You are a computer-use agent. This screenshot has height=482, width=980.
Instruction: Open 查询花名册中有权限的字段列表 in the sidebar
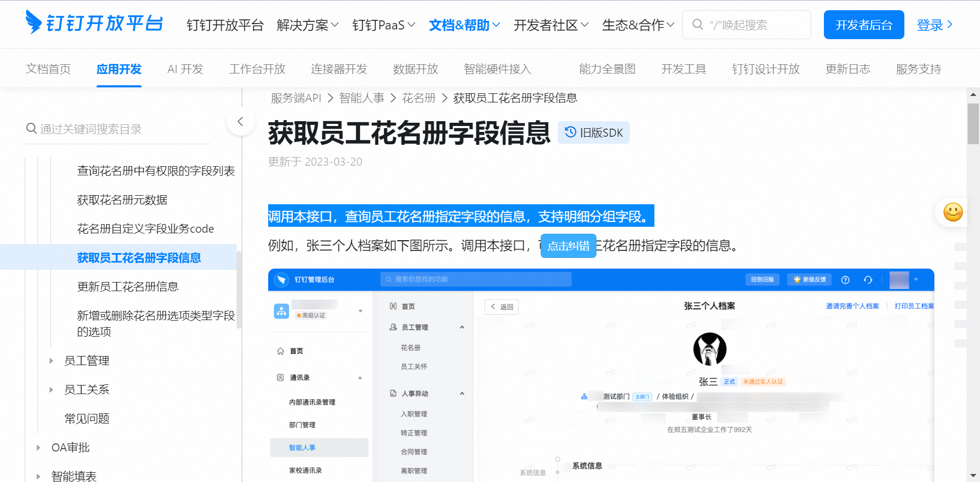156,171
